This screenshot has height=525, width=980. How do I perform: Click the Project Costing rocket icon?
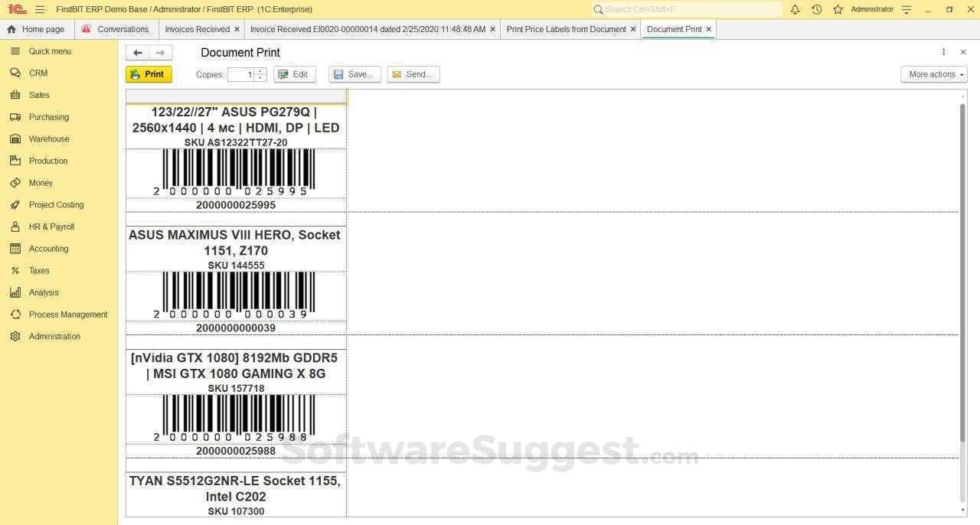tap(15, 204)
